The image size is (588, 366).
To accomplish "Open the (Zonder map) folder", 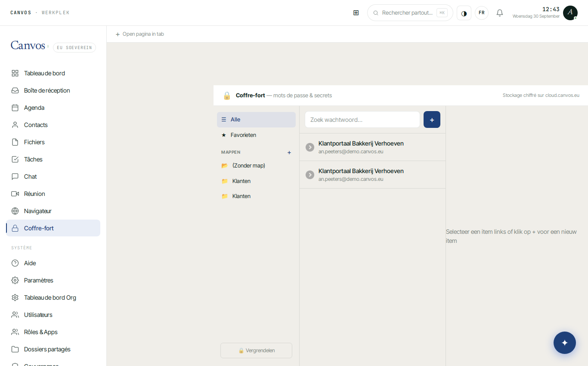I will 256,166.
